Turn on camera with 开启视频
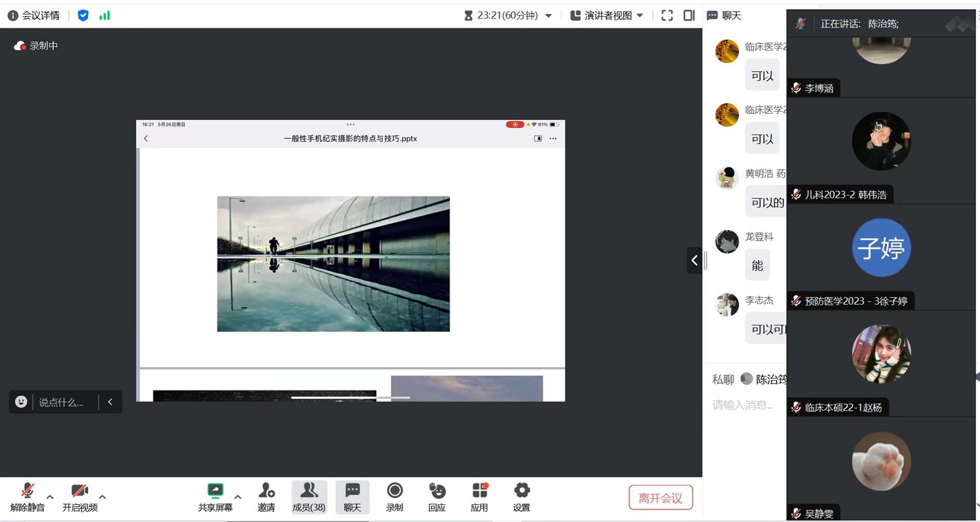This screenshot has width=980, height=522. coord(80,497)
